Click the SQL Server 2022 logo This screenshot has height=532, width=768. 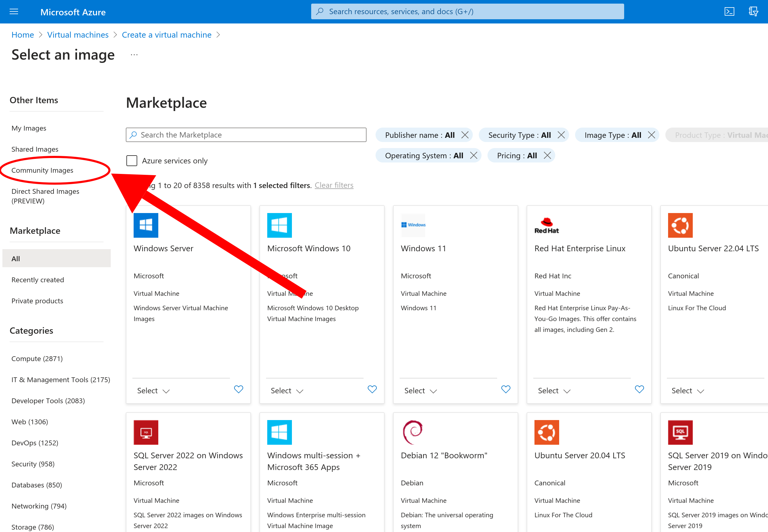click(x=146, y=432)
